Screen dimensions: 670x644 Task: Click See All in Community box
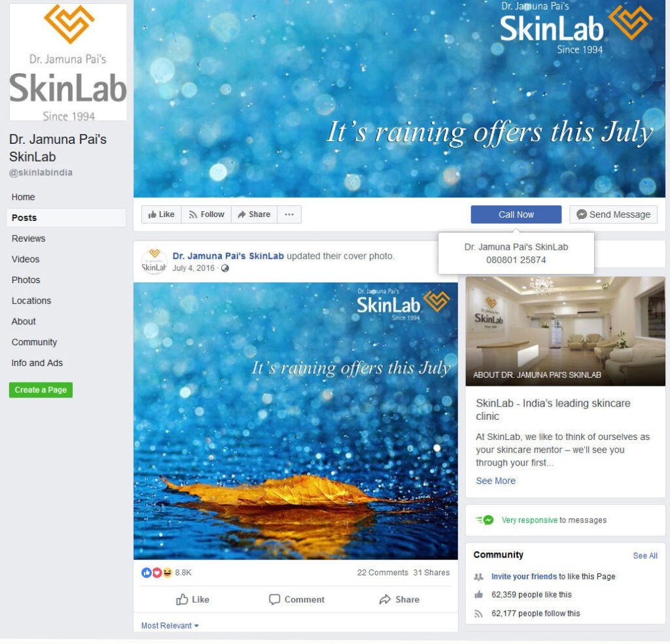tap(645, 556)
